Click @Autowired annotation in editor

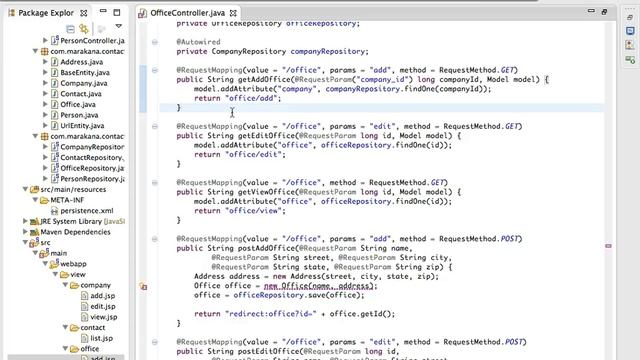[198, 42]
